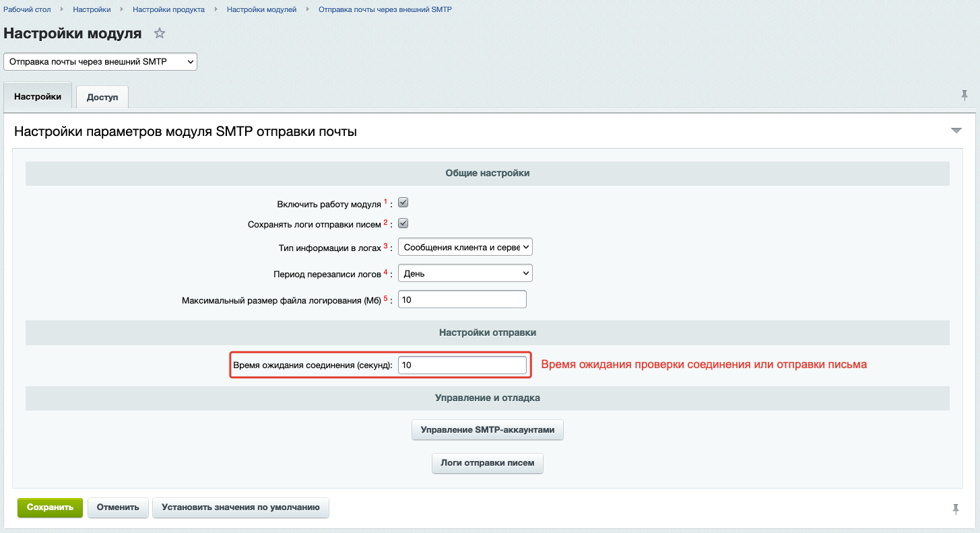Go to 'Настройки' breadcrumb link

tap(92, 9)
